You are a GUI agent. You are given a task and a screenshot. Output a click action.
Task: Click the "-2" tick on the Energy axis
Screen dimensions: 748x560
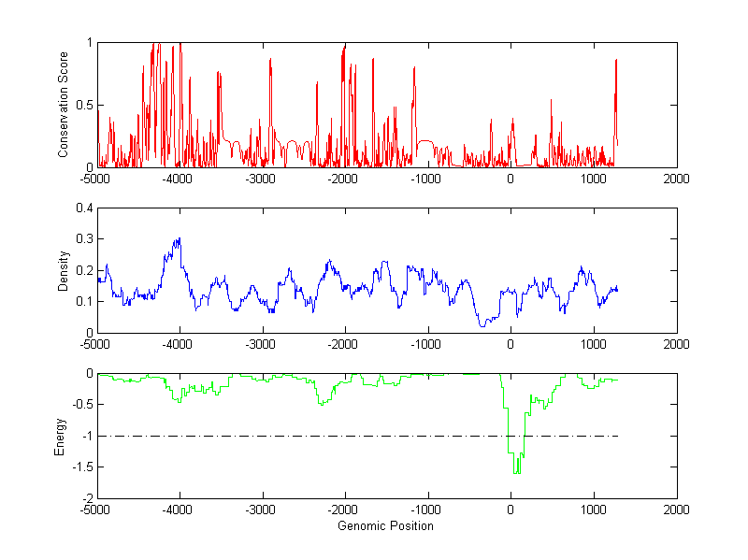(x=87, y=499)
